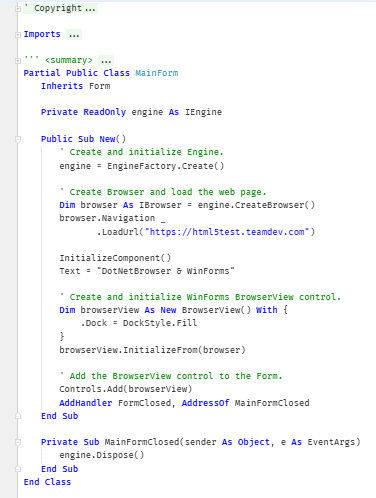
Task: Expand the collapsed summary comment
Action: [18, 61]
